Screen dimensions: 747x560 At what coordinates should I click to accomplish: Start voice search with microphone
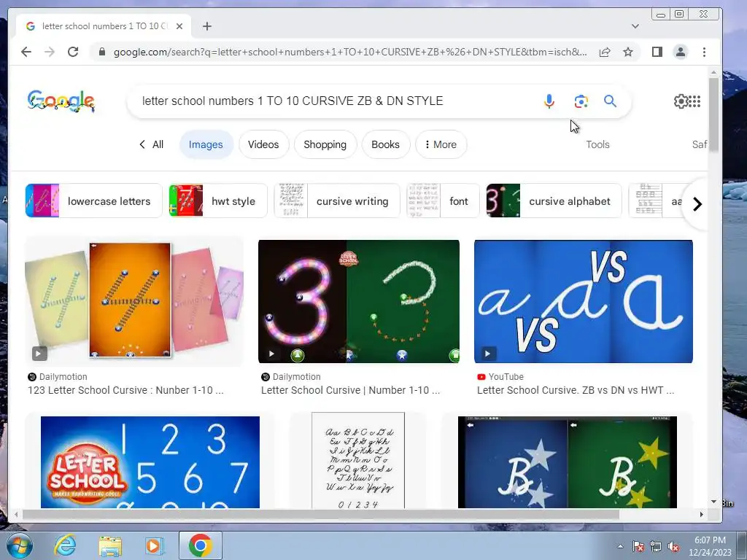pos(549,101)
